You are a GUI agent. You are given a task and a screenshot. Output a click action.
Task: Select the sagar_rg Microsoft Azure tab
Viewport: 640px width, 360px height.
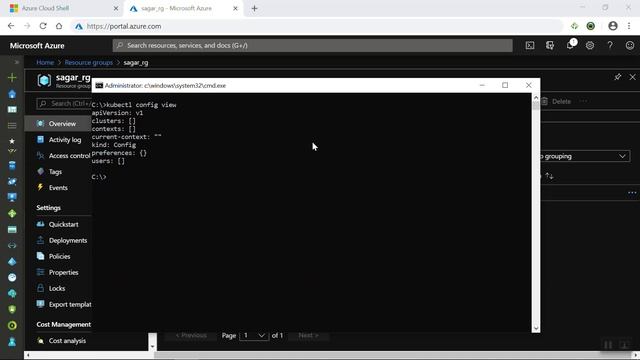click(x=182, y=8)
